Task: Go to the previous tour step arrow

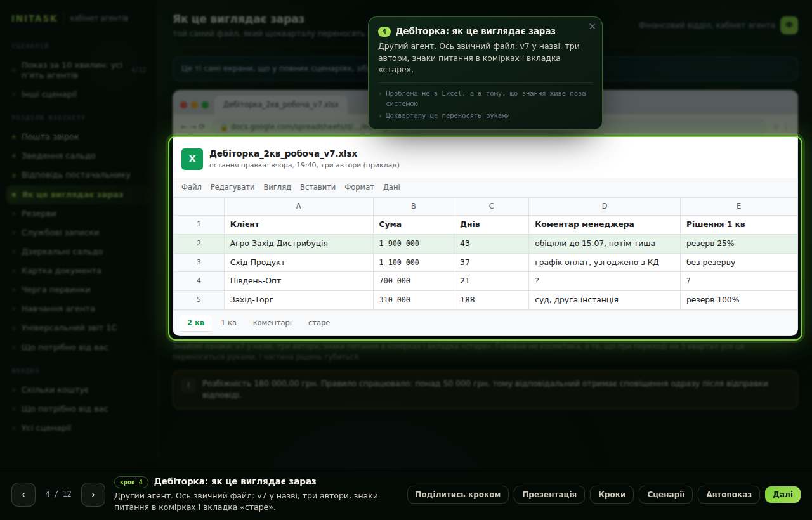Action: coord(23,495)
